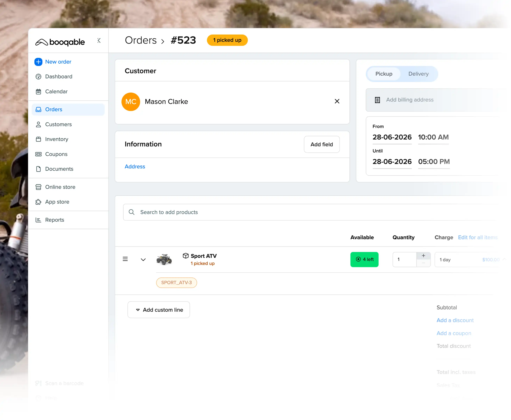Open the Until date 28-06-2026 picker
Image resolution: width=511 pixels, height=420 pixels.
coord(392,162)
